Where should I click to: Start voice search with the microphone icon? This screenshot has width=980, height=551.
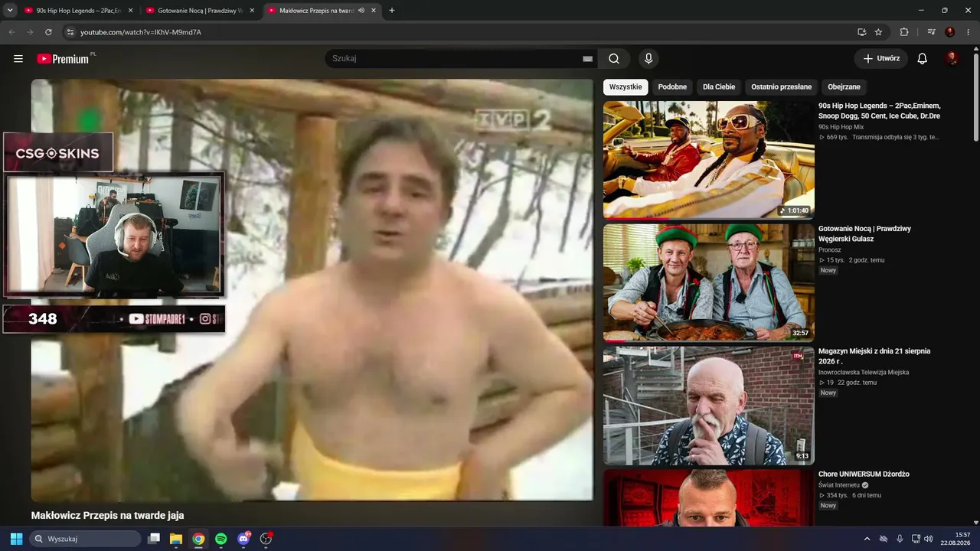coord(648,59)
